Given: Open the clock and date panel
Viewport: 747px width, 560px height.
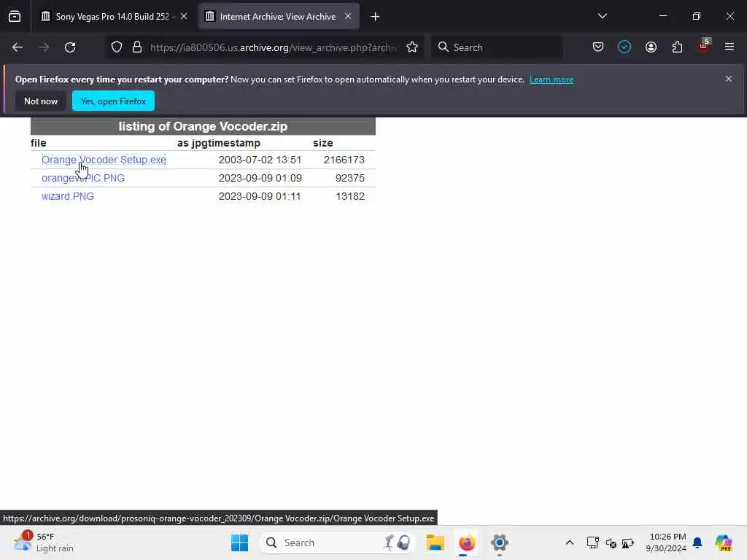Looking at the screenshot, I should (x=665, y=542).
